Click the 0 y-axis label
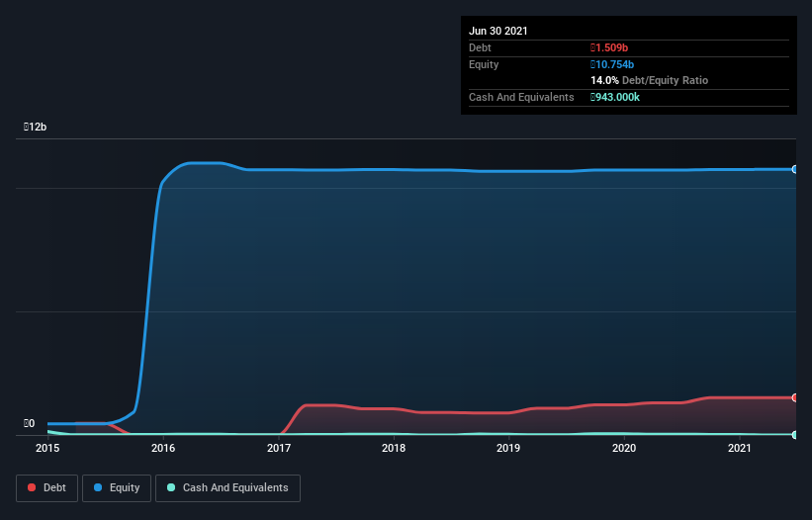The height and width of the screenshot is (520, 812). [x=29, y=423]
